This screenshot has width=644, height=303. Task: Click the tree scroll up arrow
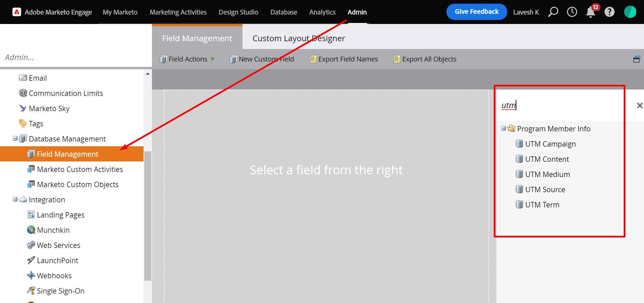[x=148, y=74]
